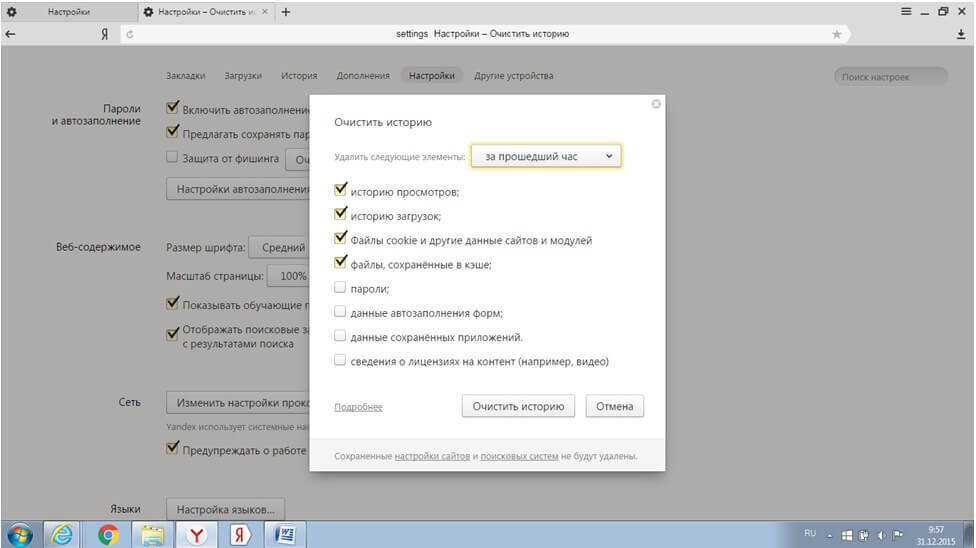Open a new tab with plus icon
The width and height of the screenshot is (976, 548).
click(286, 12)
